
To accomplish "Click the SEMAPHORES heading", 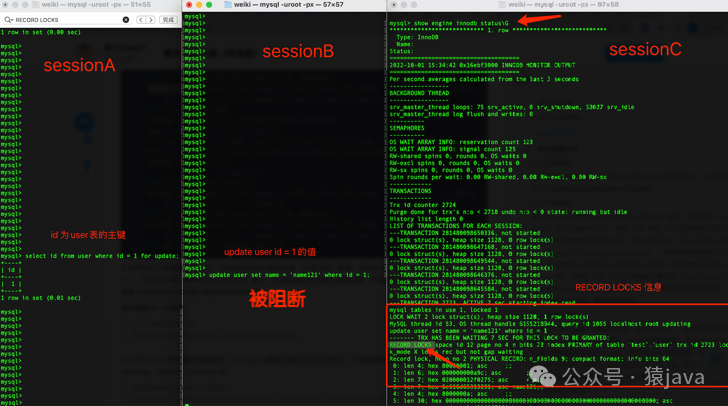I will pyautogui.click(x=407, y=128).
